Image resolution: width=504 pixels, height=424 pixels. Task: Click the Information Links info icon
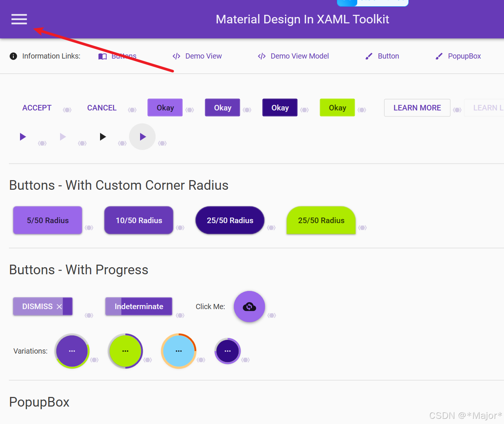[13, 56]
